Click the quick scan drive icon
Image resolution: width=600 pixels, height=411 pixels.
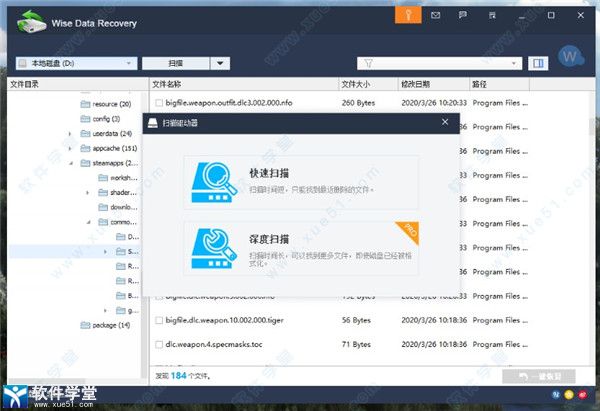click(x=214, y=182)
